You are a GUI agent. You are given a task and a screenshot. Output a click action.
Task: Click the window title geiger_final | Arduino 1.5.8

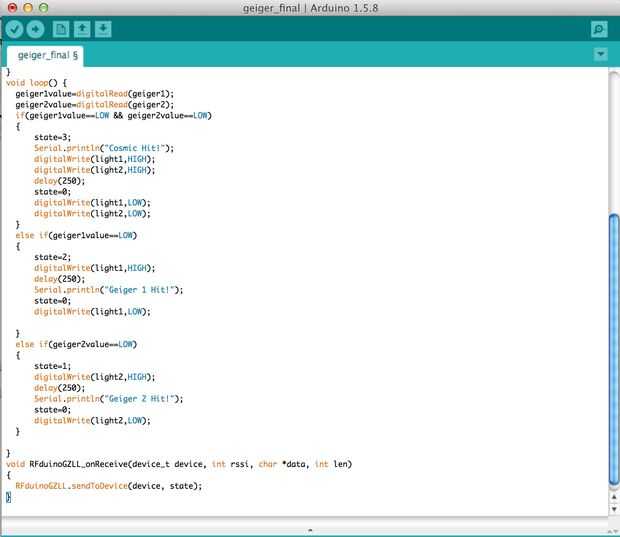(x=310, y=8)
